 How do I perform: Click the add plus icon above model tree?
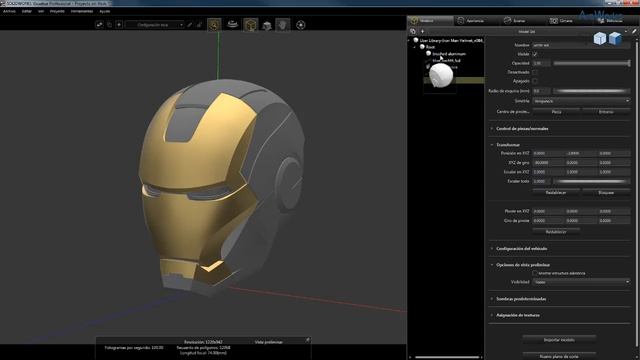pyautogui.click(x=422, y=31)
